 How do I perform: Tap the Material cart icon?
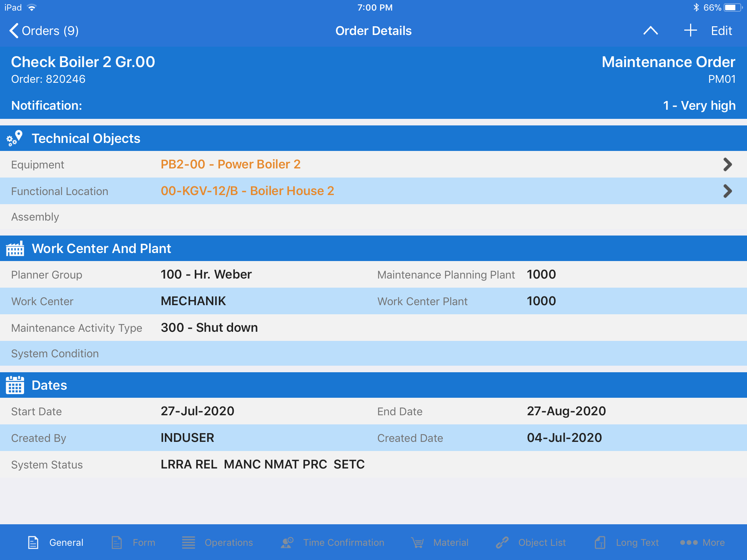coord(417,542)
